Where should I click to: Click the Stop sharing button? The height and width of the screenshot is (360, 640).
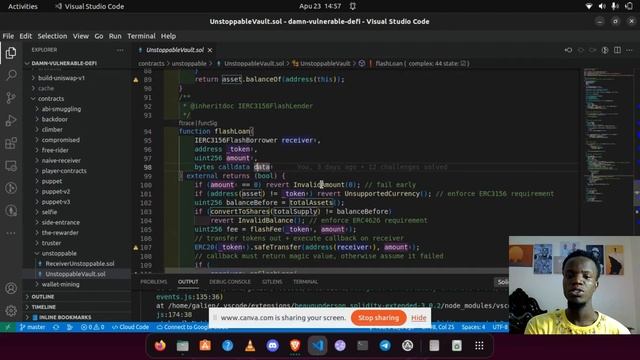point(378,318)
